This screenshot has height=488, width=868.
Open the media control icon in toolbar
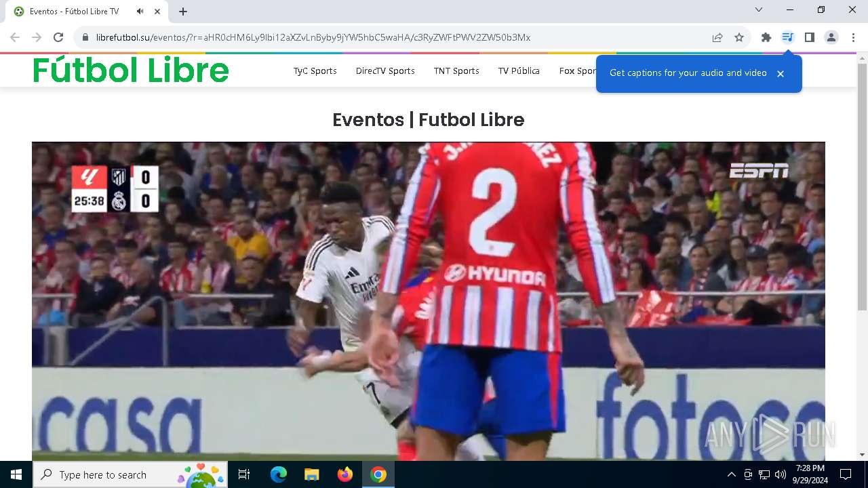[x=787, y=37]
